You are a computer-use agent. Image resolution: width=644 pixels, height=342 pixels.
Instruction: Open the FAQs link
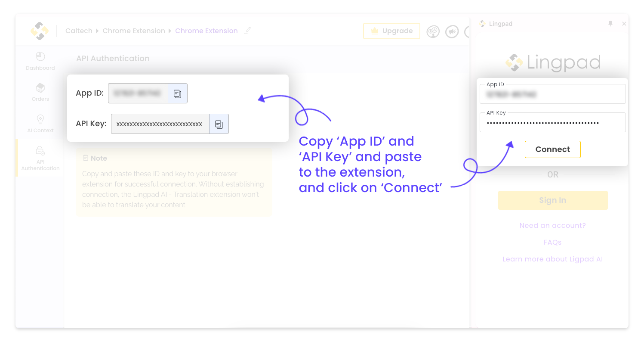coord(552,243)
